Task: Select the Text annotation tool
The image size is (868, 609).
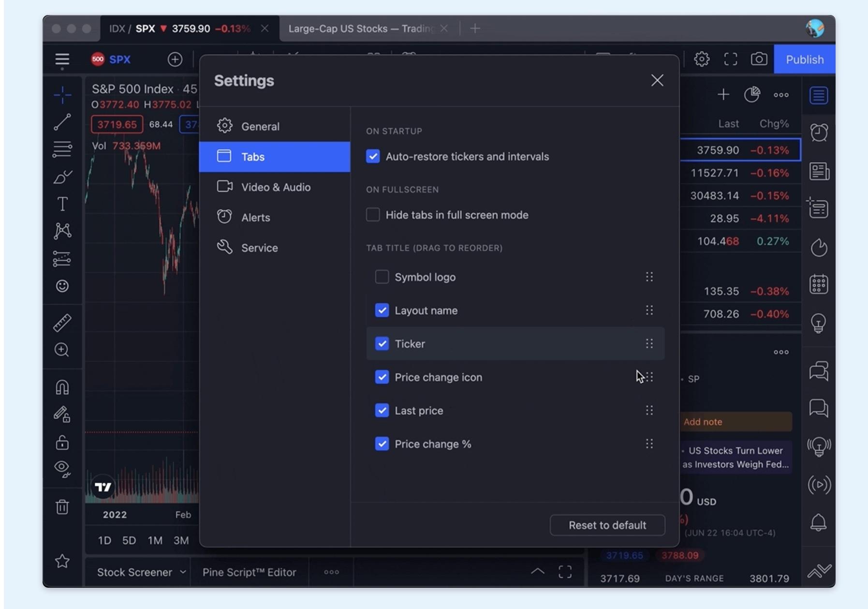Action: [63, 204]
